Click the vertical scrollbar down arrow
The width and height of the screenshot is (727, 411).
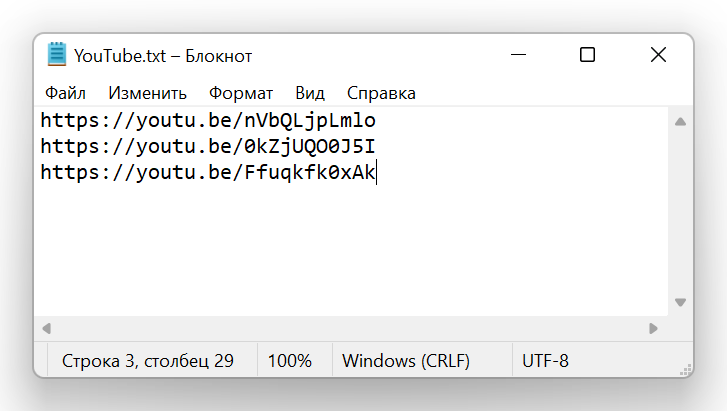tap(680, 301)
